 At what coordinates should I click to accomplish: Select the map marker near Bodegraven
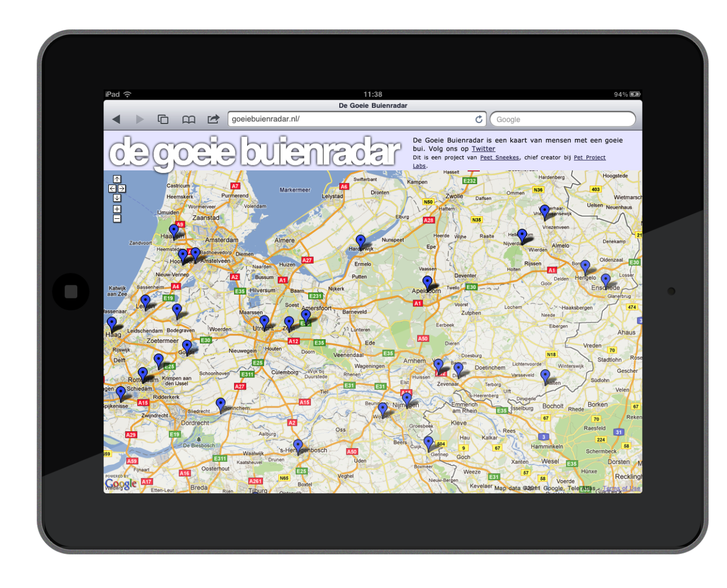click(177, 311)
